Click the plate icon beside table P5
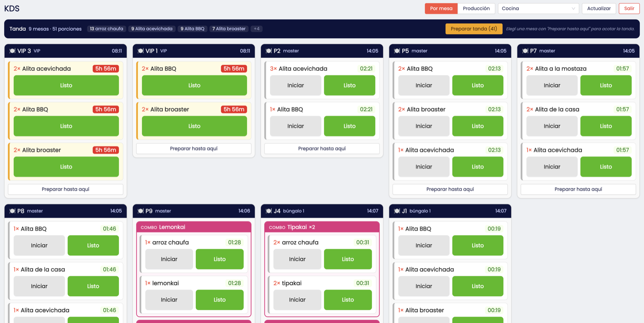The height and width of the screenshot is (323, 644). point(397,51)
